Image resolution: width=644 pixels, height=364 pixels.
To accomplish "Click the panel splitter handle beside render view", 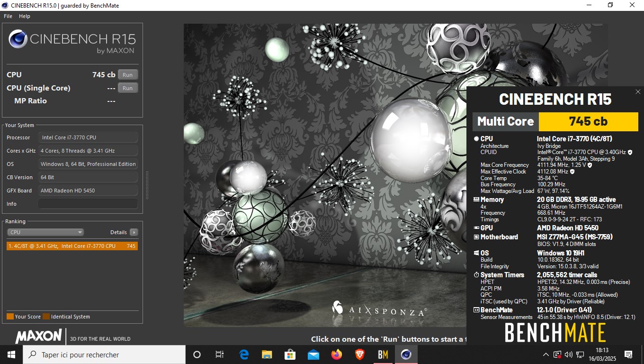I will point(147,185).
